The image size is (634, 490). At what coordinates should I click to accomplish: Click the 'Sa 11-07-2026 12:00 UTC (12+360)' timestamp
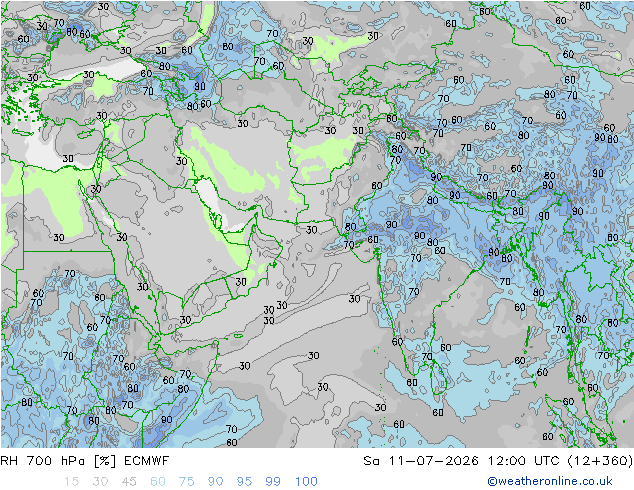pyautogui.click(x=498, y=461)
